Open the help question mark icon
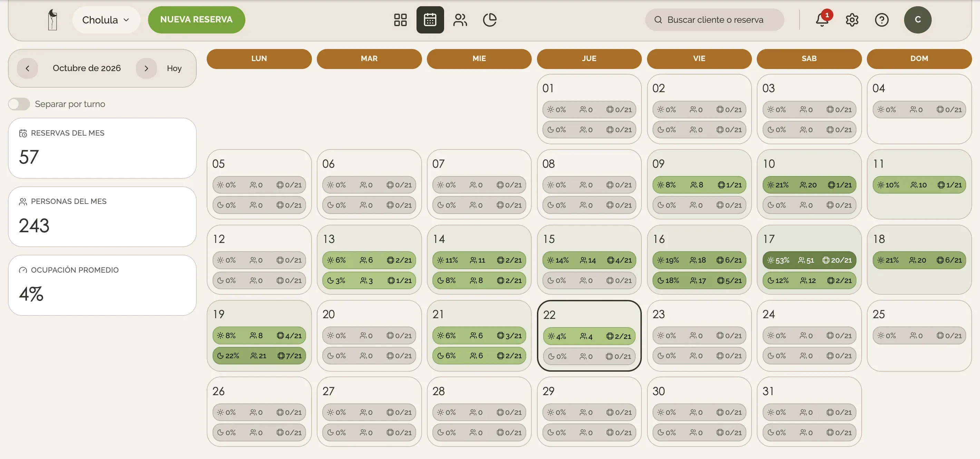The image size is (980, 459). pyautogui.click(x=882, y=20)
